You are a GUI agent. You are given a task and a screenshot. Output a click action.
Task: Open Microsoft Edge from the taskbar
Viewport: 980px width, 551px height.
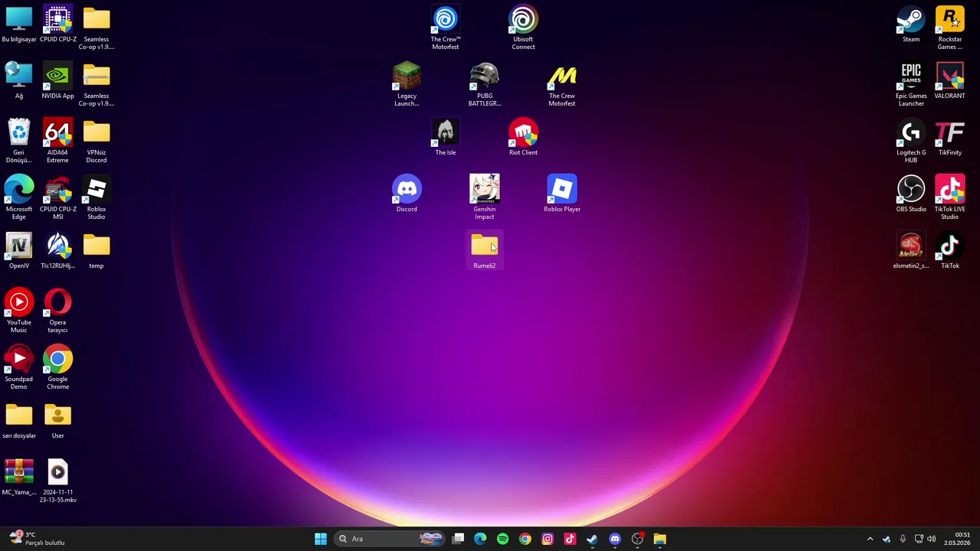click(480, 539)
